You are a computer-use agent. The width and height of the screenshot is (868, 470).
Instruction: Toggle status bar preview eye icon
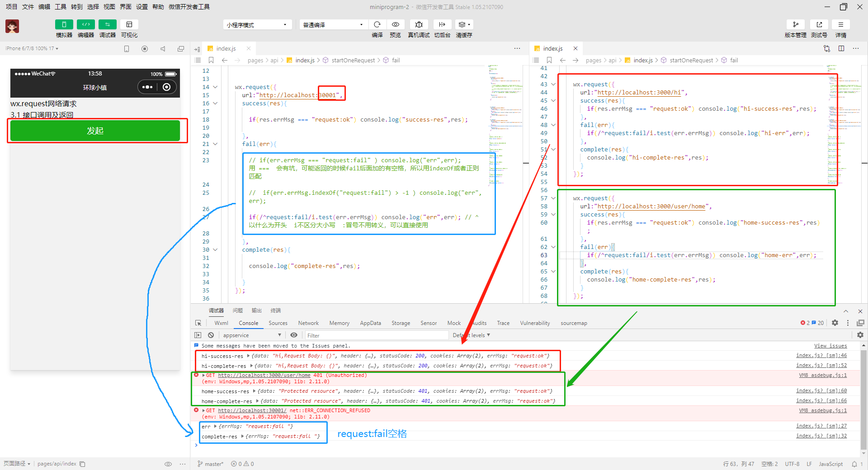tap(168, 464)
